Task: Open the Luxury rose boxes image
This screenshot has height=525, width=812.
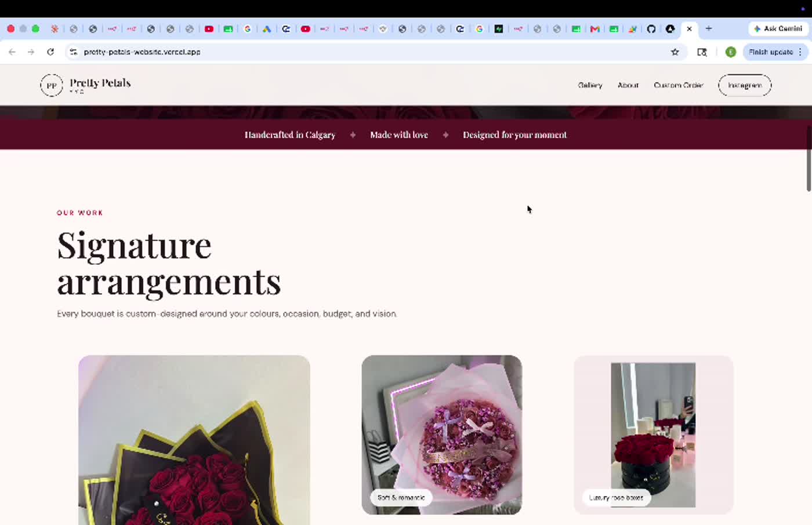Action: click(x=654, y=435)
